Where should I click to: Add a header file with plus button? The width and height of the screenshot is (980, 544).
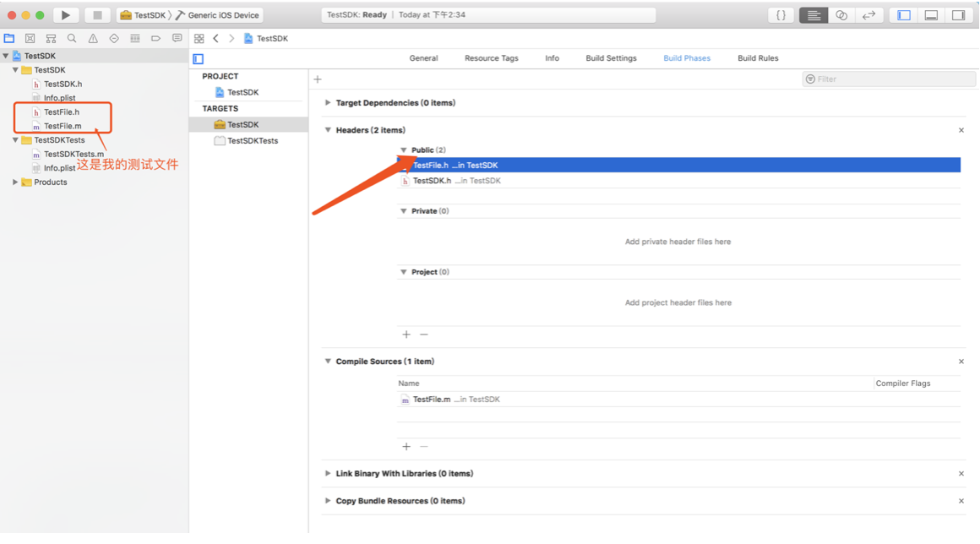(406, 335)
